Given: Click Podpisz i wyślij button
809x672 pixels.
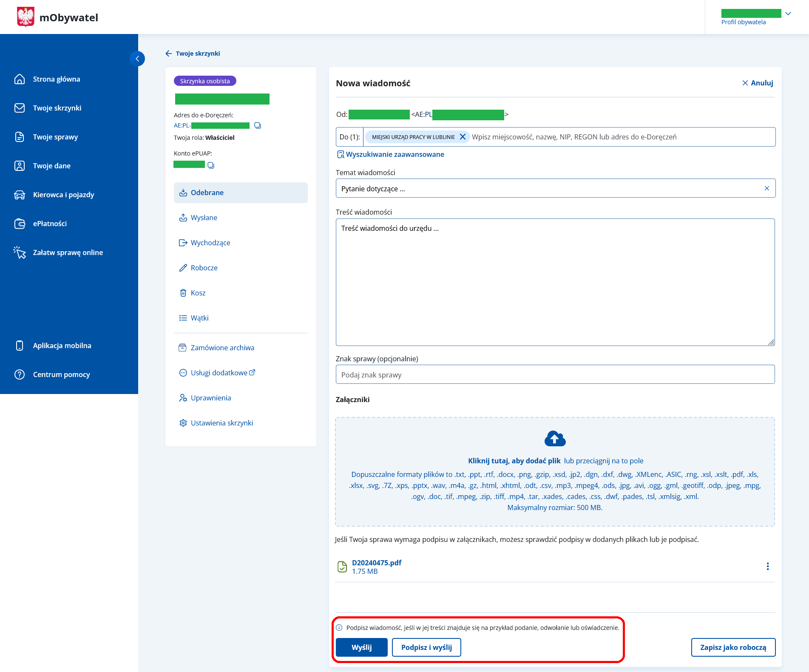Looking at the screenshot, I should tap(426, 647).
